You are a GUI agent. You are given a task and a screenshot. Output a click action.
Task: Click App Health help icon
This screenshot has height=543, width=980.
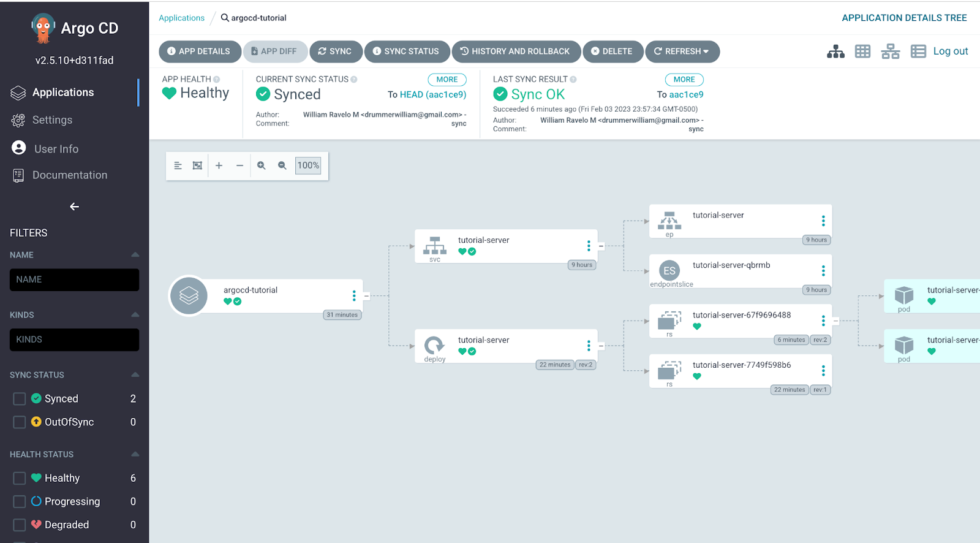(217, 80)
